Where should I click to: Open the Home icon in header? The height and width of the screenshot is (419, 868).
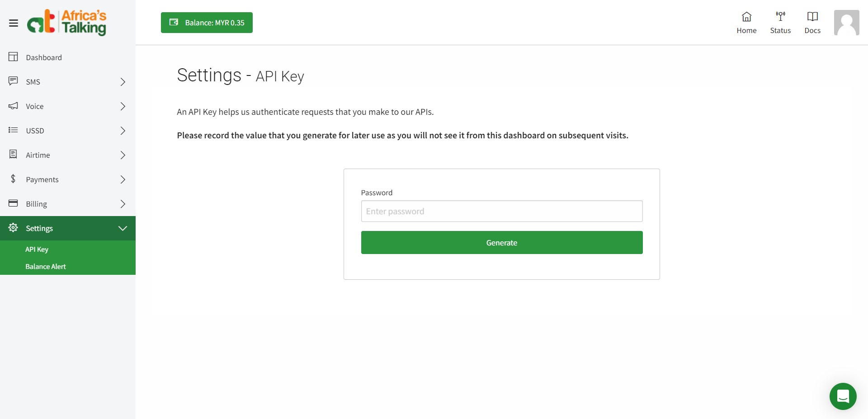(746, 17)
